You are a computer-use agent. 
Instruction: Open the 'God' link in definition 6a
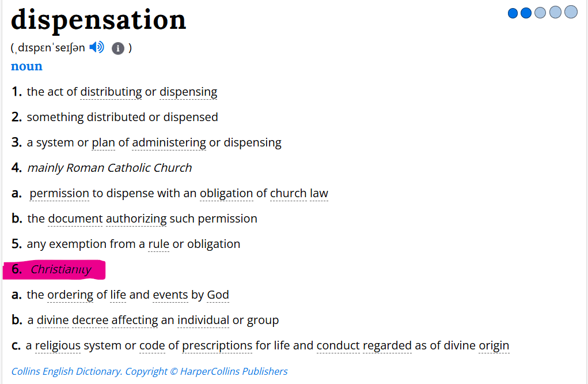[x=218, y=295]
